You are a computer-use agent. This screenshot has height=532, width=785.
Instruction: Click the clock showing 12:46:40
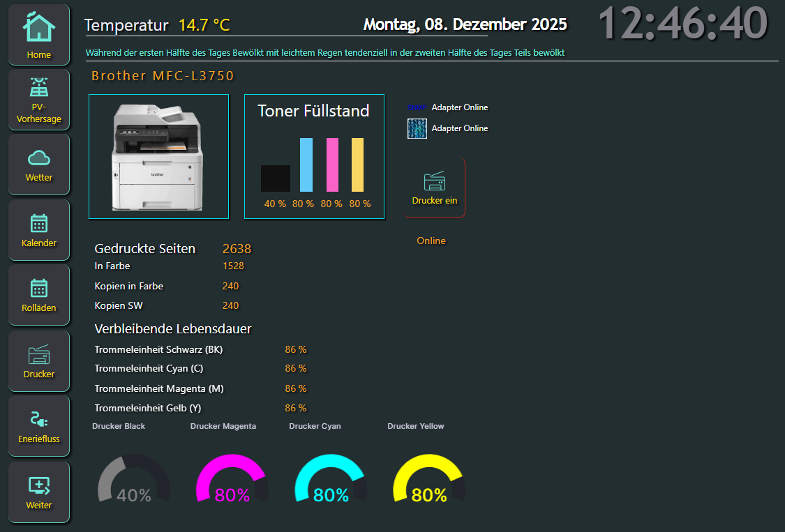click(x=683, y=23)
